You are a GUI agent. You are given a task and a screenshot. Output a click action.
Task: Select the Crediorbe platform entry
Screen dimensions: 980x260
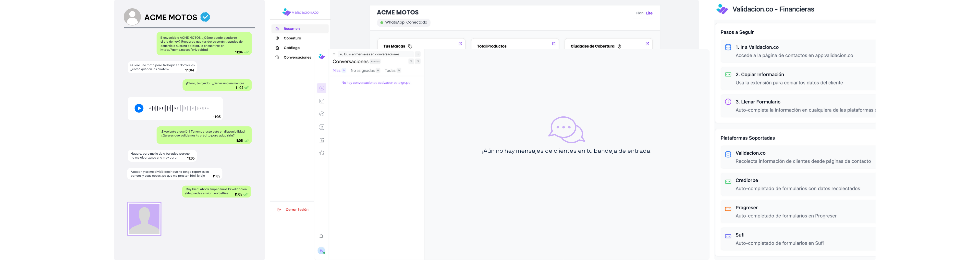798,184
